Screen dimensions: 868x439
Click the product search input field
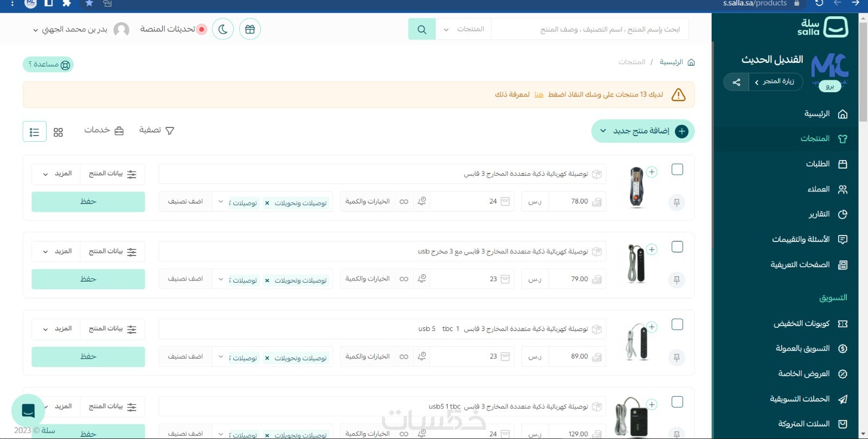pyautogui.click(x=590, y=29)
